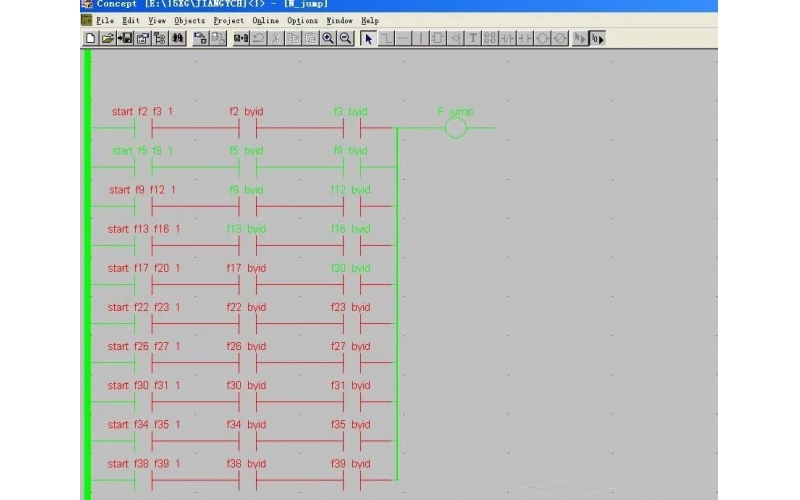Open the Online menu
Viewport: 800px width, 500px height.
point(266,20)
